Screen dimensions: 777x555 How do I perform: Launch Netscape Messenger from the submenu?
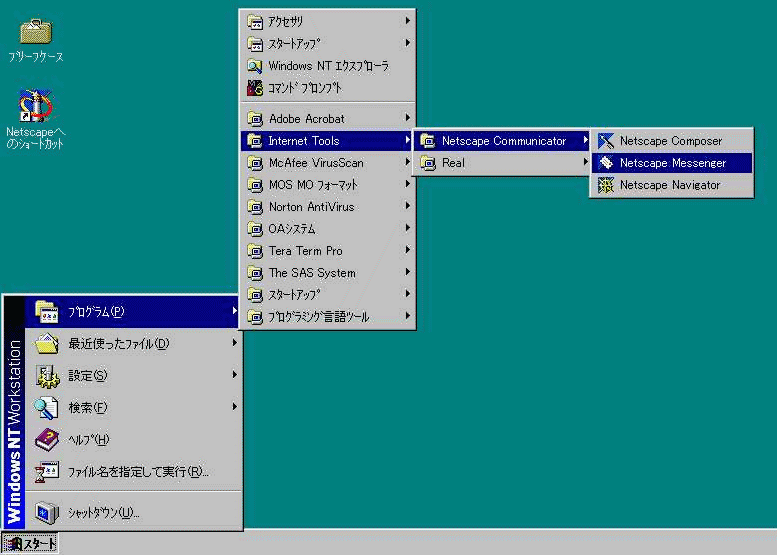[x=672, y=163]
